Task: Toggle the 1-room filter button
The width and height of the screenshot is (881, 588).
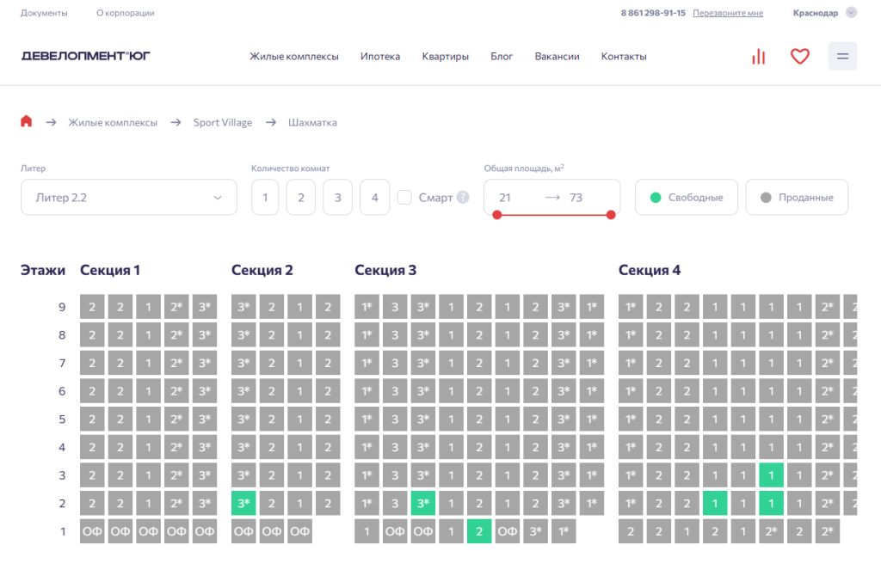Action: (x=265, y=197)
